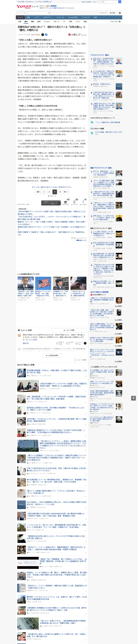Open the 袴田事件 死刑確定から44年 article

(x=57, y=609)
